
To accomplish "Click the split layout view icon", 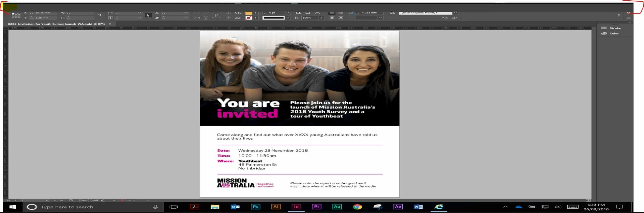I will 588,200.
